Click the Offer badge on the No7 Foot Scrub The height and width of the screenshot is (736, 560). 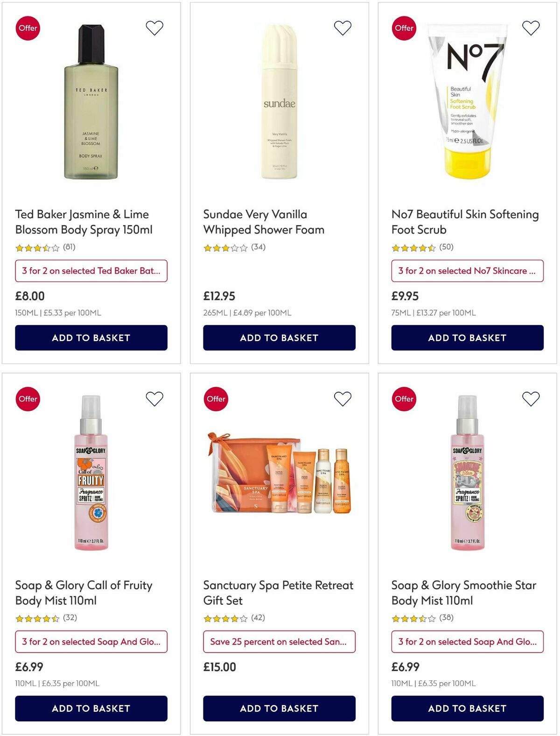pos(404,28)
